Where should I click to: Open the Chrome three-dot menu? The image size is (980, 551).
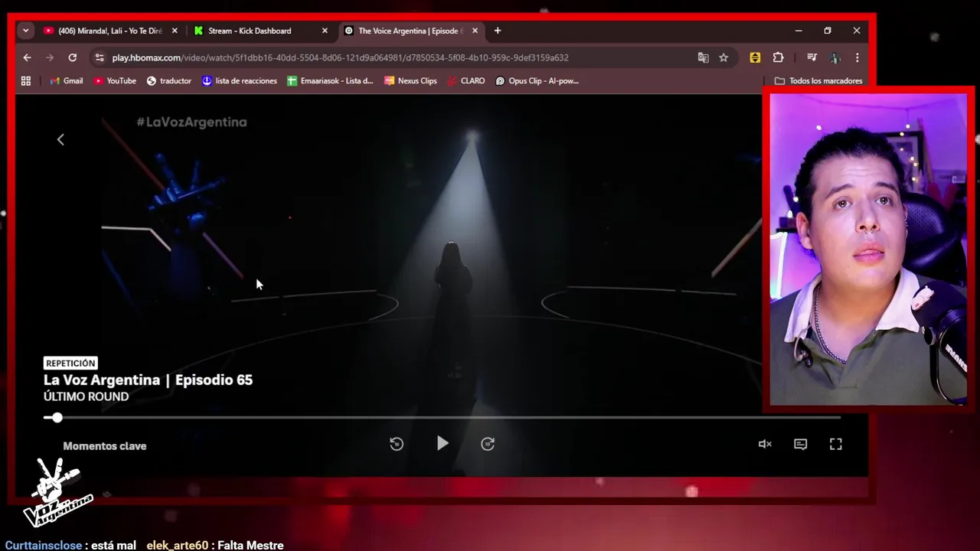click(857, 57)
